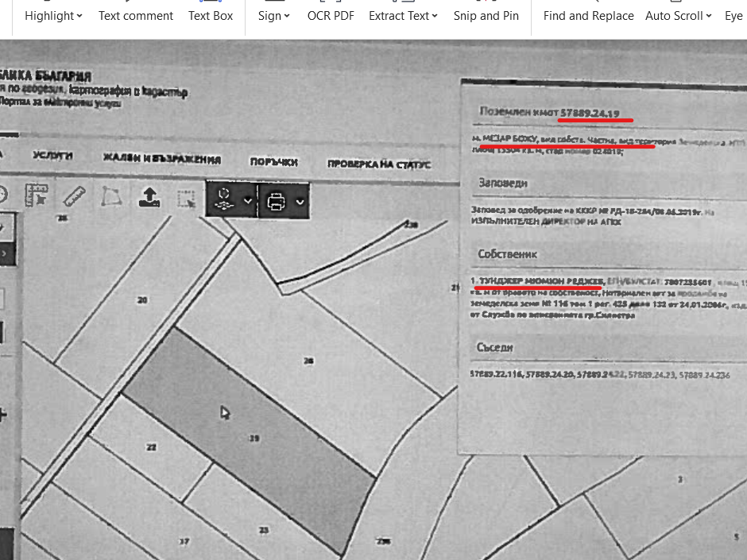Click the Eye option in toolbar
The width and height of the screenshot is (747, 560).
click(x=734, y=16)
